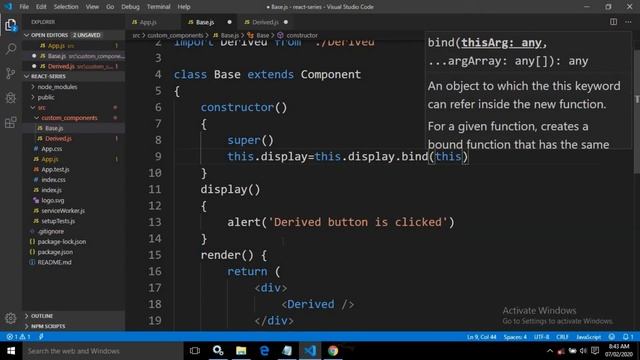Open the Edit menu

(41, 7)
